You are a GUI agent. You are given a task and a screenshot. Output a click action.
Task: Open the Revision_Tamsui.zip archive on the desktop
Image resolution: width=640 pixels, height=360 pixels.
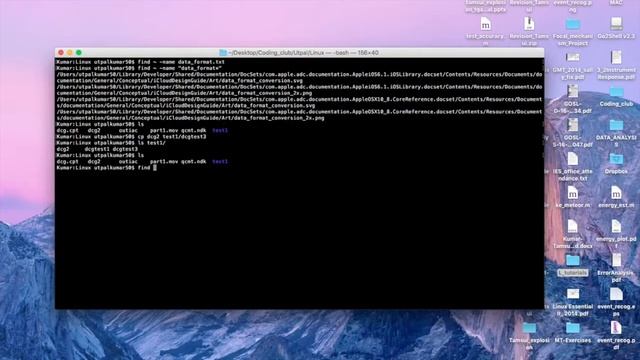point(529,24)
